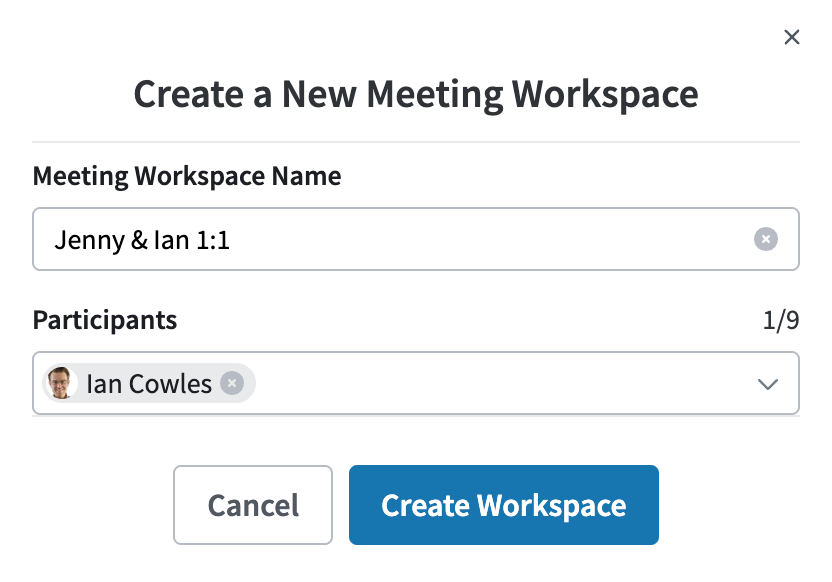Click the 1/9 participant counter
Viewport: 832px width, 582px height.
pos(781,320)
